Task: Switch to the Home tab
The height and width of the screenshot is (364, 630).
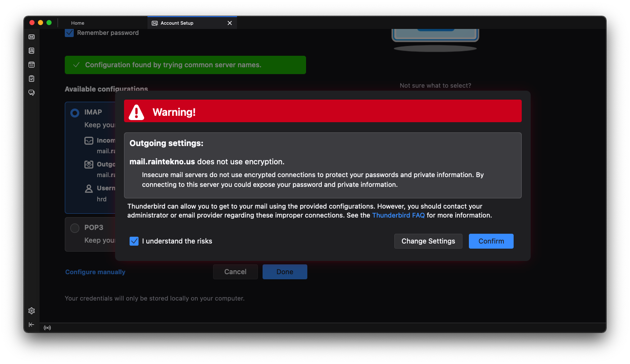Action: (x=78, y=23)
